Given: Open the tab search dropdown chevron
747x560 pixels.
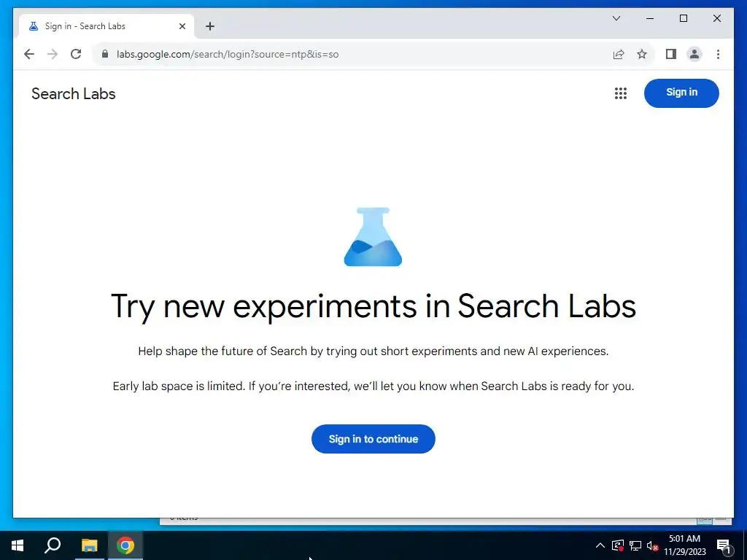Looking at the screenshot, I should point(616,18).
